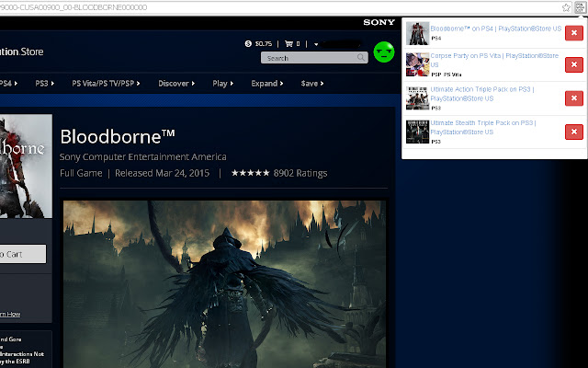This screenshot has width=588, height=368.
Task: Open the Play menu
Action: coord(223,83)
